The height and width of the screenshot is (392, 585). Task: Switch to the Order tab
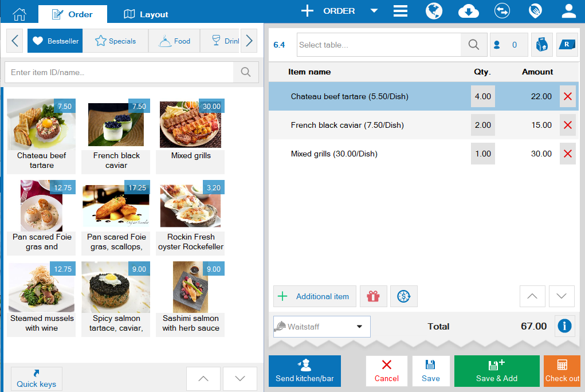[72, 14]
